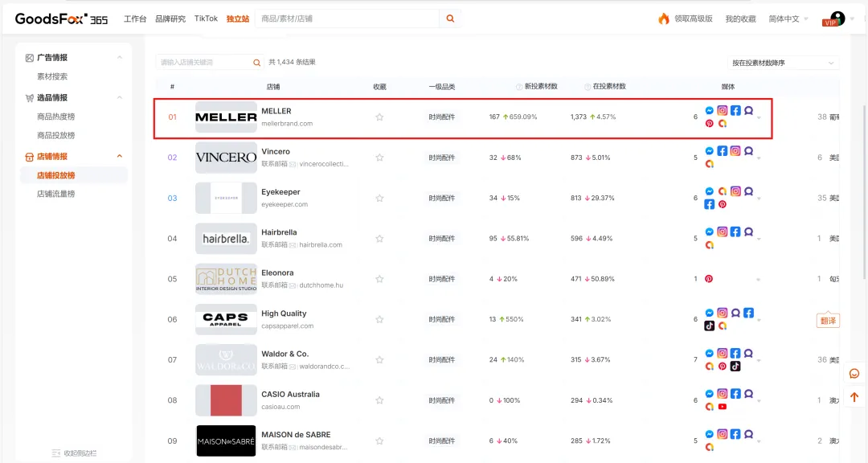Click Instagram icon in MAISON de SABRE row

point(722,434)
